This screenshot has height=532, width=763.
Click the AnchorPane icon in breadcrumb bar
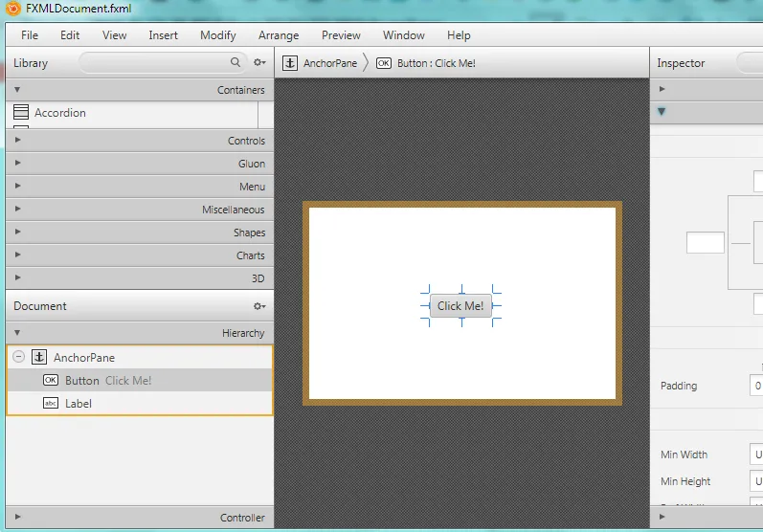tap(289, 63)
